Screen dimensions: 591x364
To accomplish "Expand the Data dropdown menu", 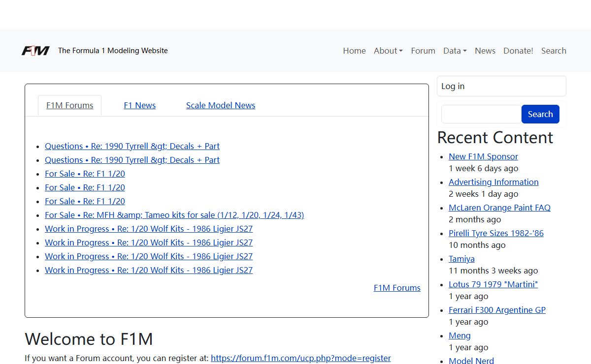I will pos(455,51).
